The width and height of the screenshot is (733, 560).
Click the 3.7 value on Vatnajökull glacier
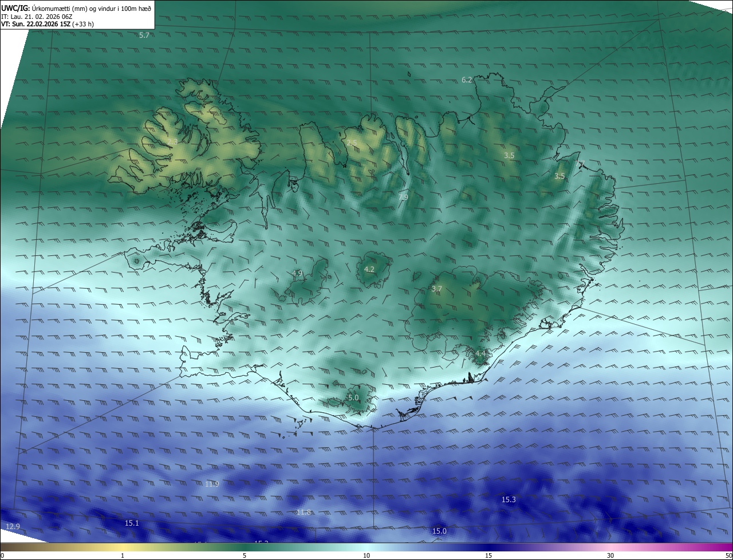pyautogui.click(x=437, y=289)
